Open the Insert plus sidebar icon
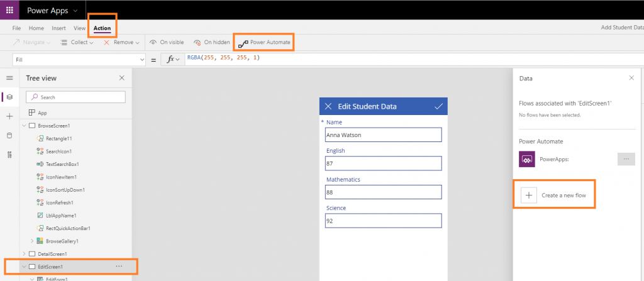This screenshot has height=281, width=644. [9, 117]
